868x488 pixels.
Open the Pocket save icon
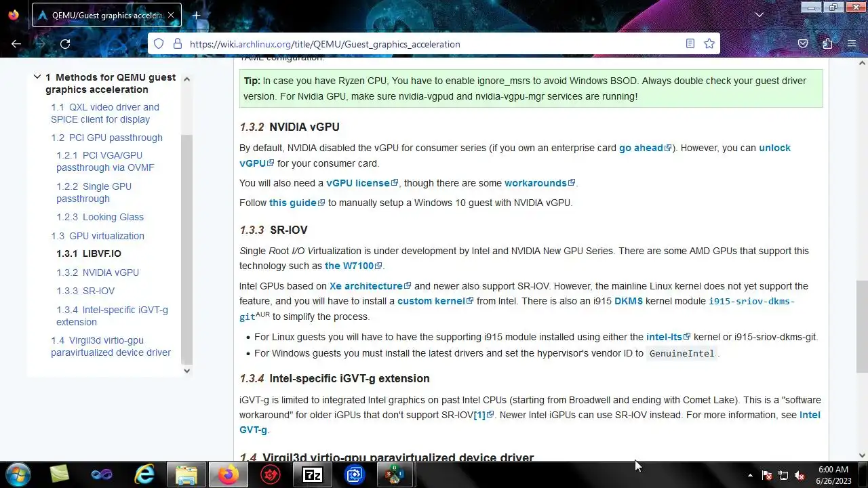803,44
